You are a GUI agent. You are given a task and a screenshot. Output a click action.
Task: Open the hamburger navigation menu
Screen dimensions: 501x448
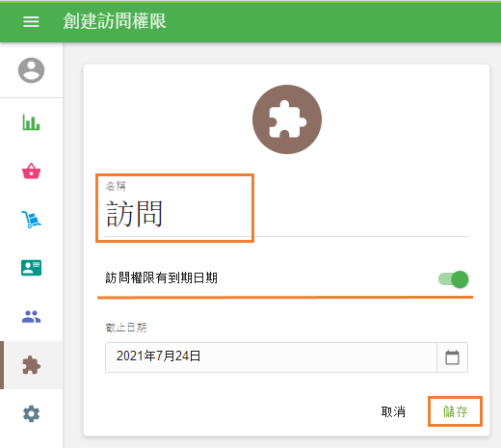click(31, 21)
